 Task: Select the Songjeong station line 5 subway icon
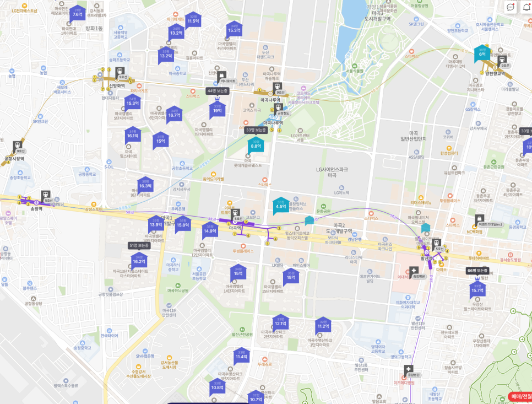click(45, 195)
